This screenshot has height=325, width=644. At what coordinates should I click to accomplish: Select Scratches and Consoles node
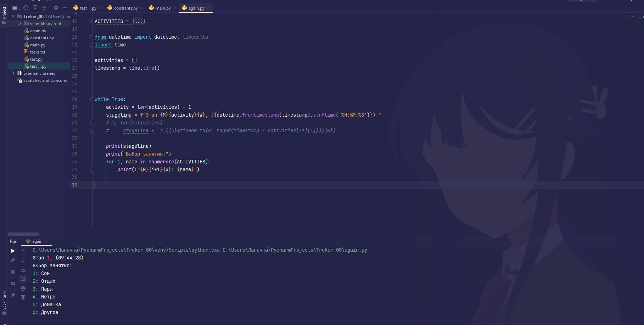pyautogui.click(x=45, y=80)
